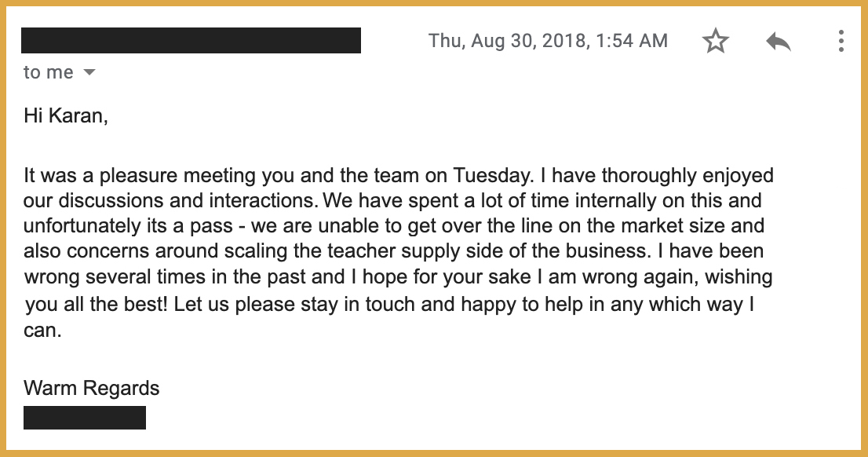Click the redacted sender name bar
The image size is (868, 457).
click(x=191, y=40)
